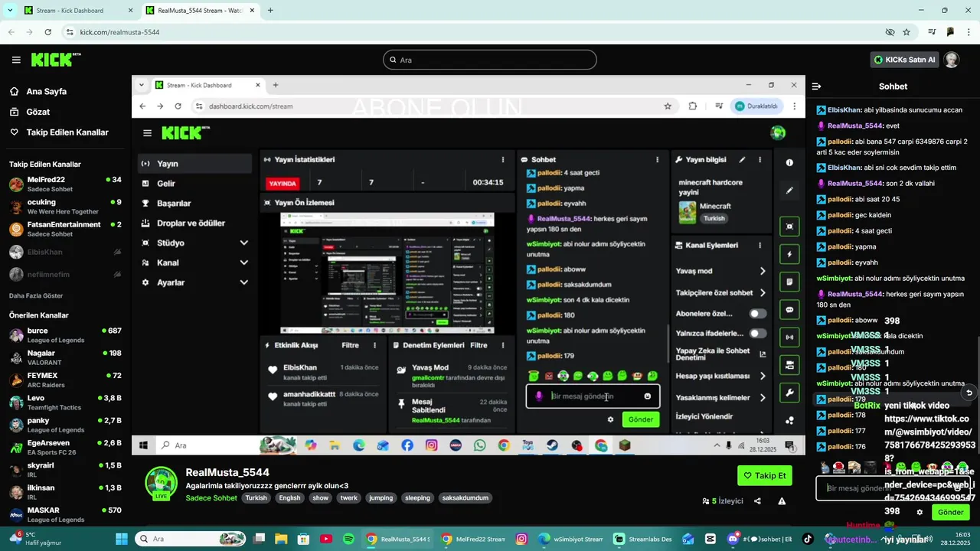The image size is (980, 551).
Task: Open the hamburger menu beside the KICK logo
Action: pos(16,60)
